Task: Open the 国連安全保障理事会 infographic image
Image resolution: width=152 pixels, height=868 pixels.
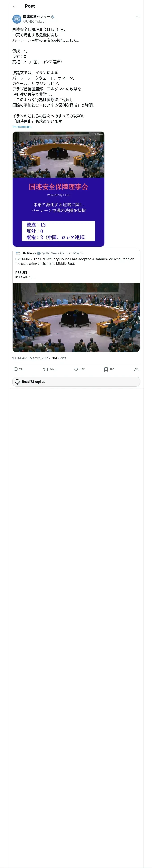Action: (58, 189)
